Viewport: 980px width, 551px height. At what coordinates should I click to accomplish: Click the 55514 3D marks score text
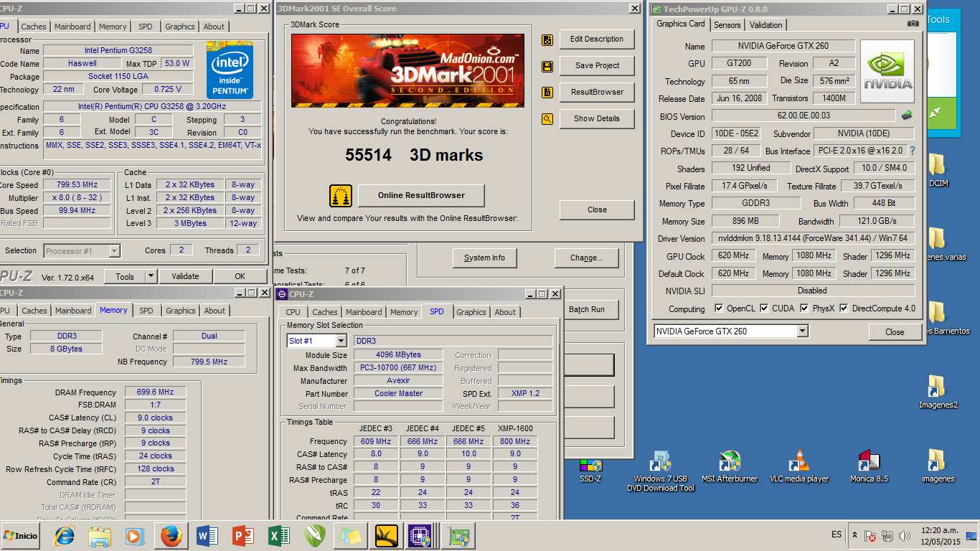(414, 155)
